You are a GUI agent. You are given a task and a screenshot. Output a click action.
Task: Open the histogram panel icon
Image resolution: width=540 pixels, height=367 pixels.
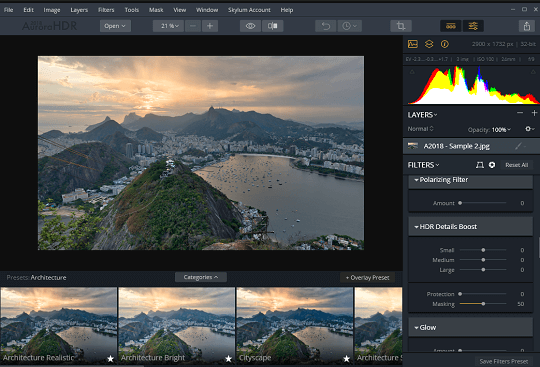(413, 44)
